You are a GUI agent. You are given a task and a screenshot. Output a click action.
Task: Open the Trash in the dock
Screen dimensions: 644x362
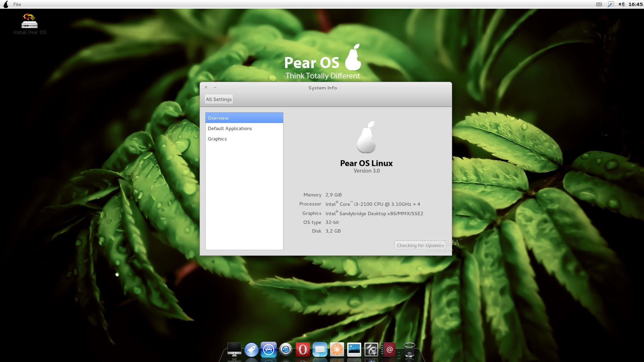tap(409, 350)
